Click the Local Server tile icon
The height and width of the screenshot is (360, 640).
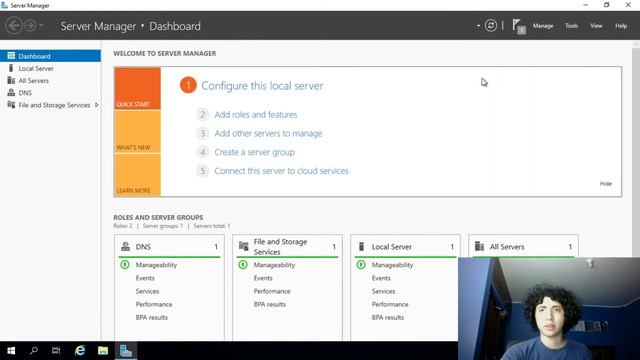click(x=361, y=247)
